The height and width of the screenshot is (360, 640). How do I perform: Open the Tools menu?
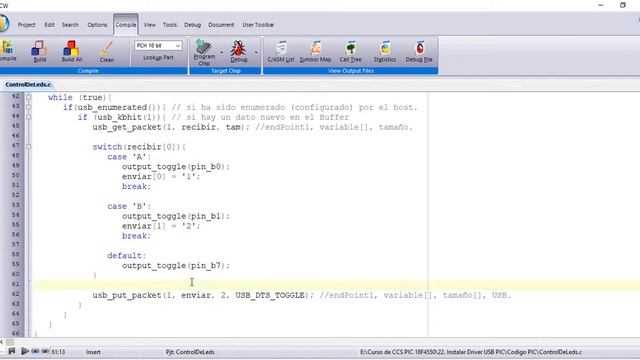[x=170, y=25]
